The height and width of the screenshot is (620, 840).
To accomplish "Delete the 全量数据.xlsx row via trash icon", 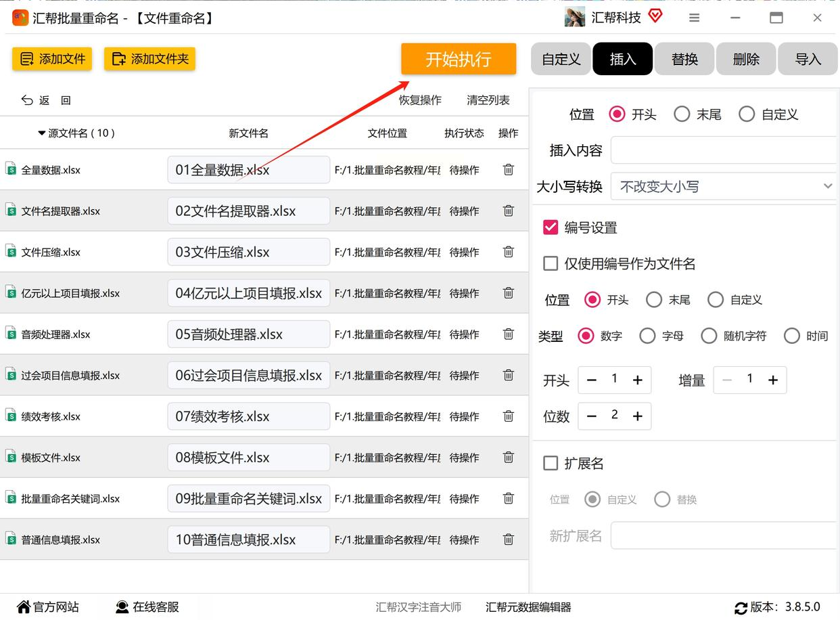I will tap(509, 170).
